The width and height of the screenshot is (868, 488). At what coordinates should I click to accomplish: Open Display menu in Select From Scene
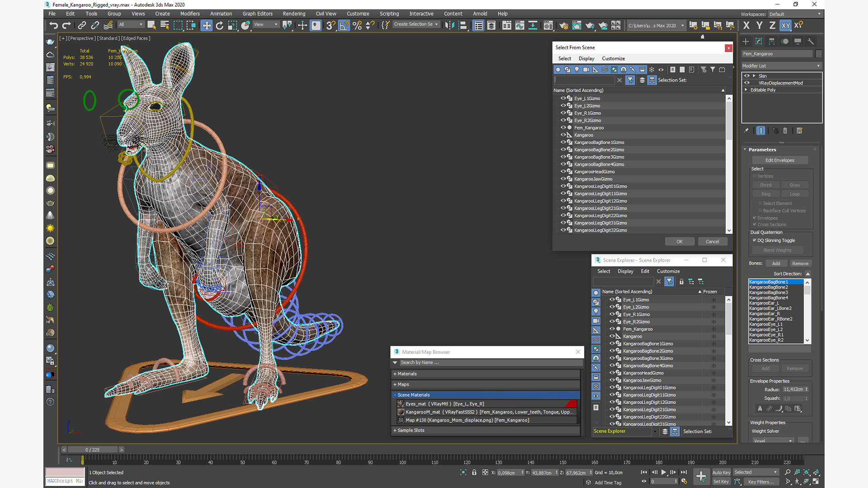point(586,58)
